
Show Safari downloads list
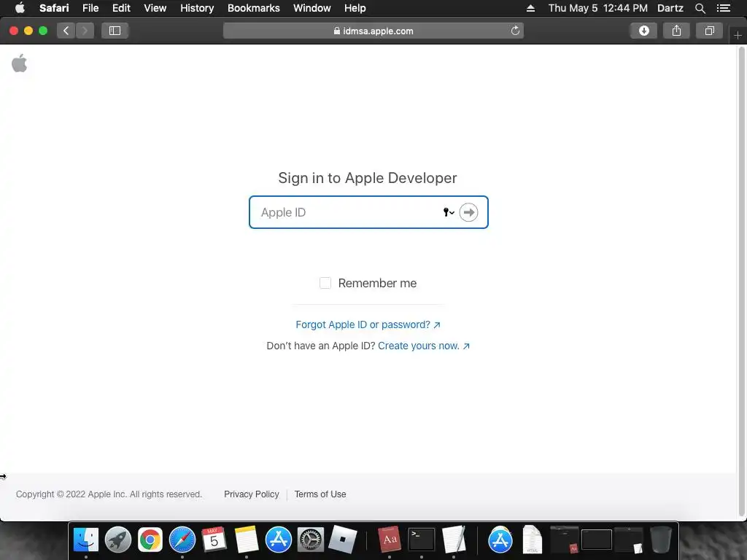643,31
